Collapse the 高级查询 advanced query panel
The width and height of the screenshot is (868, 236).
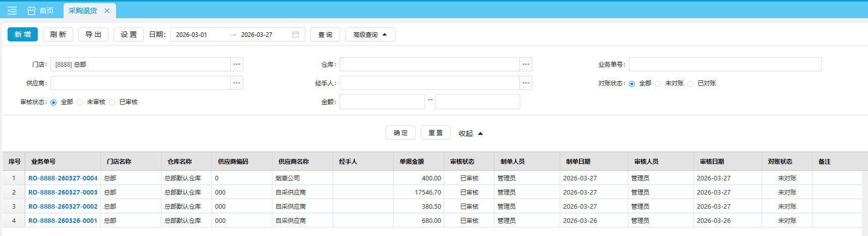pos(370,34)
